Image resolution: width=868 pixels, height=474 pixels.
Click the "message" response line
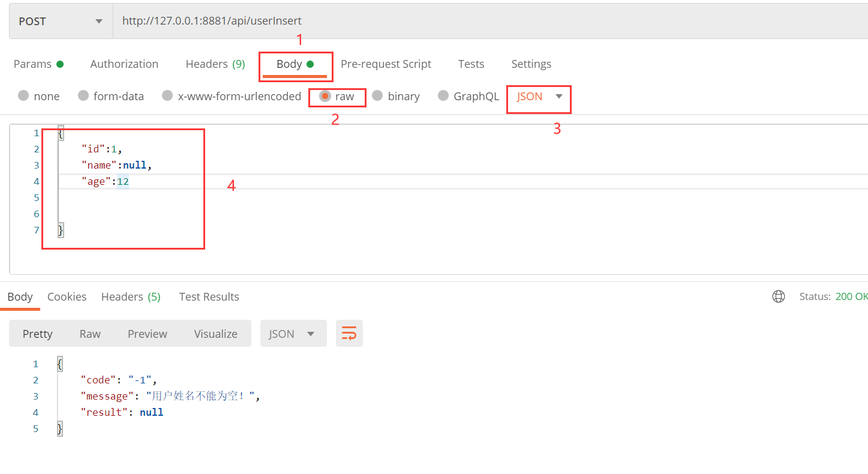[x=170, y=397]
